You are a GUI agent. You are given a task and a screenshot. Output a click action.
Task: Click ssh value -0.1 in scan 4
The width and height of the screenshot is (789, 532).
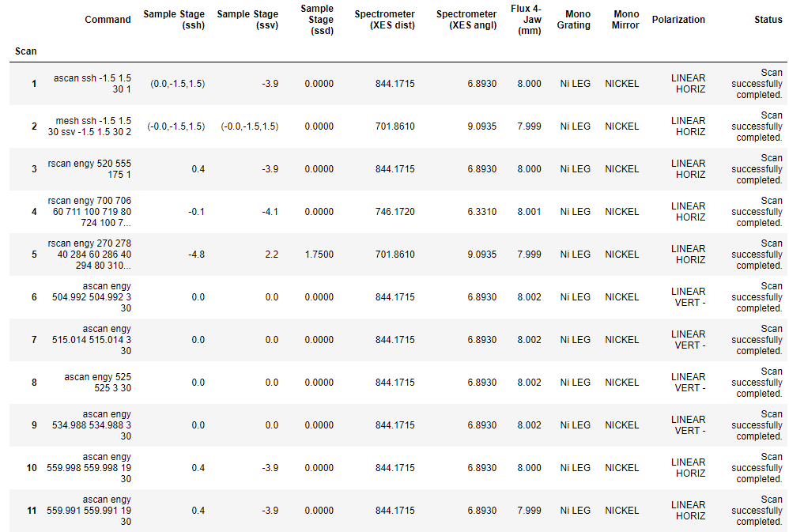[197, 212]
